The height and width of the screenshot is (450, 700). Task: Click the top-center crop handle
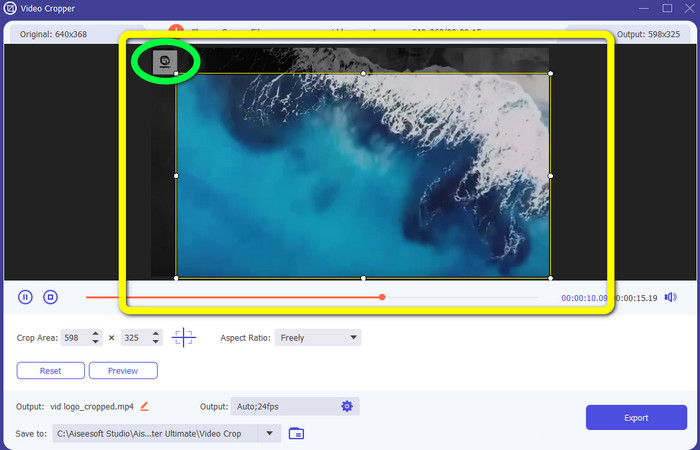tap(363, 73)
